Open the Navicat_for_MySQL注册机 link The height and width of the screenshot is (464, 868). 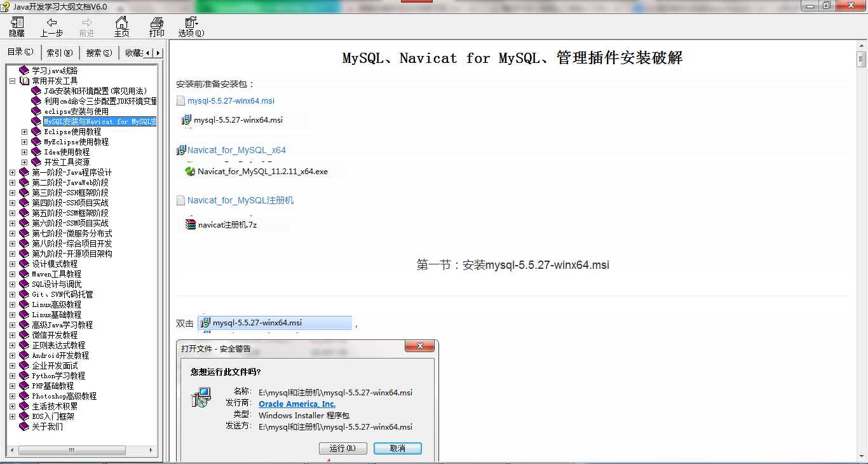click(x=240, y=200)
